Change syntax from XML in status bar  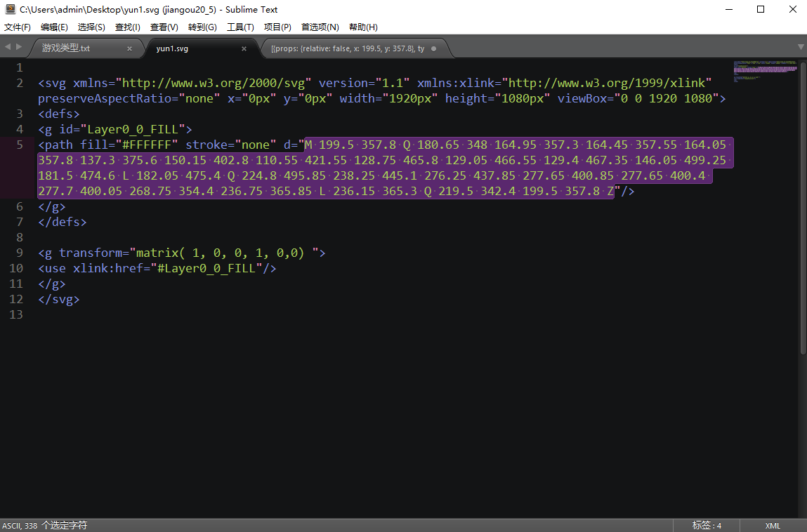coord(773,525)
